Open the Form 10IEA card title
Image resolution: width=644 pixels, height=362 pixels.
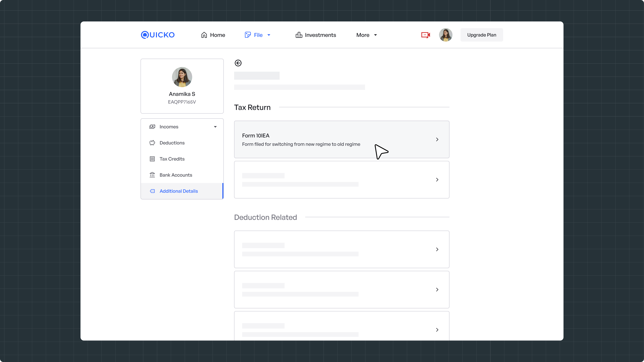click(x=255, y=136)
